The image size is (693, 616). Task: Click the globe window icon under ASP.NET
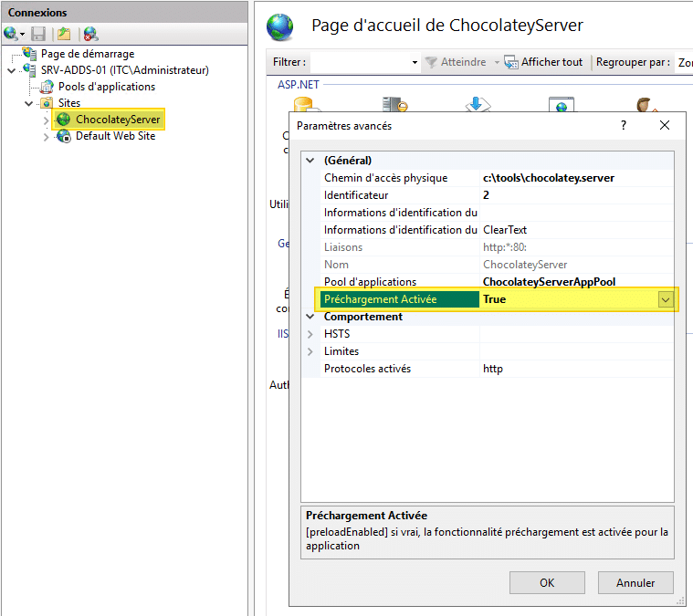click(562, 104)
